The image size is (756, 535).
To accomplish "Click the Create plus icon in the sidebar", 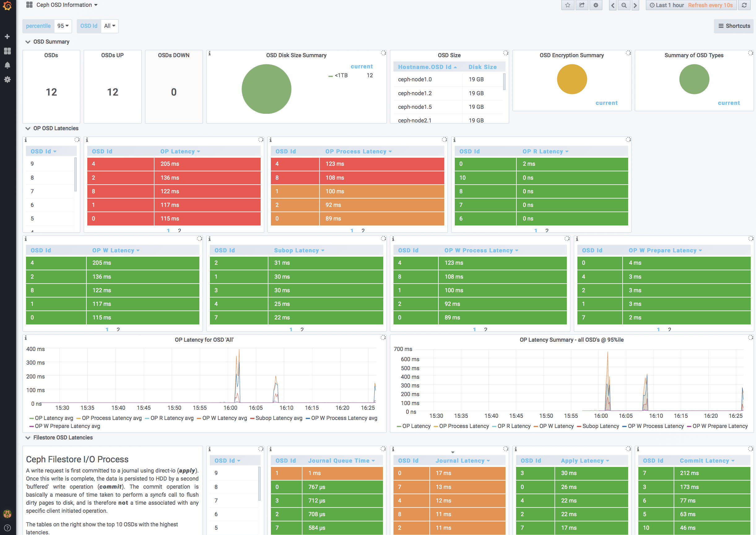I will point(7,36).
